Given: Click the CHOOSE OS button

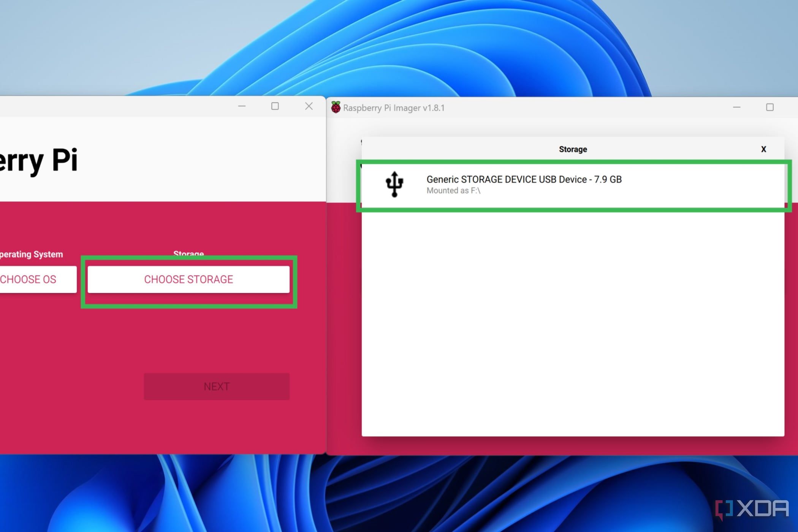Looking at the screenshot, I should [38, 279].
